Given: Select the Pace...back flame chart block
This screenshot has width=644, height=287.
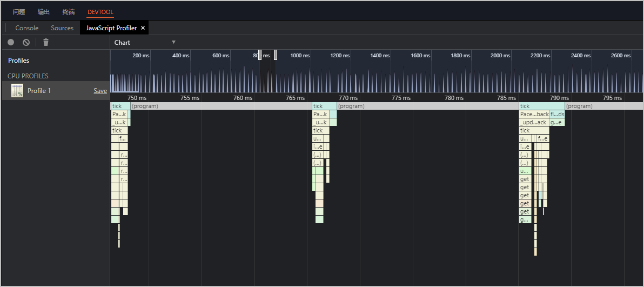Looking at the screenshot, I should (x=534, y=114).
